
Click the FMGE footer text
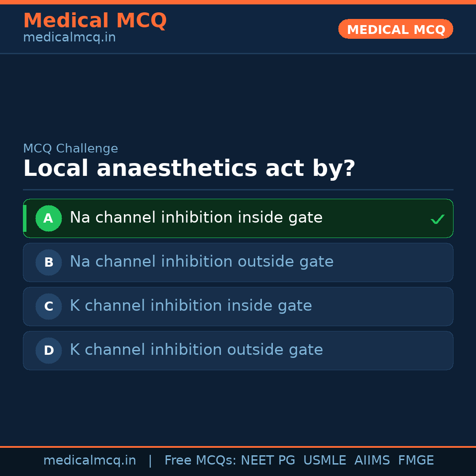coord(416,461)
